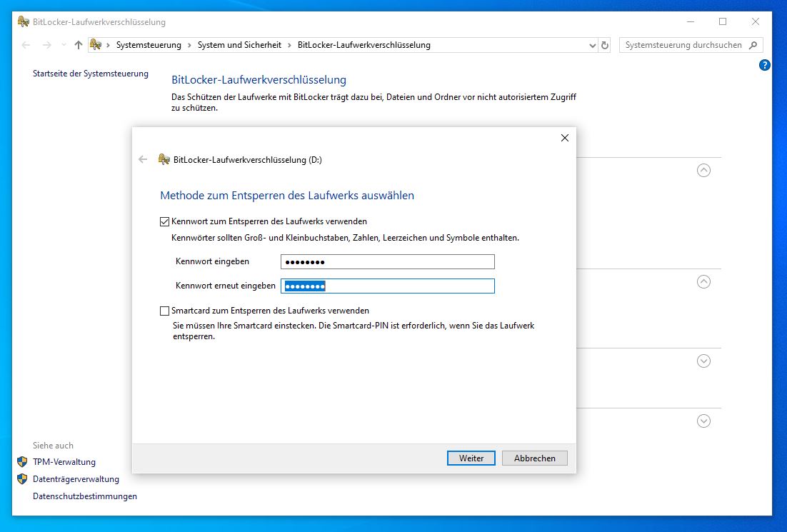787x532 pixels.
Task: Select BitLocker-Laufwerkverschlüsselung breadcrumb item
Action: tap(364, 45)
